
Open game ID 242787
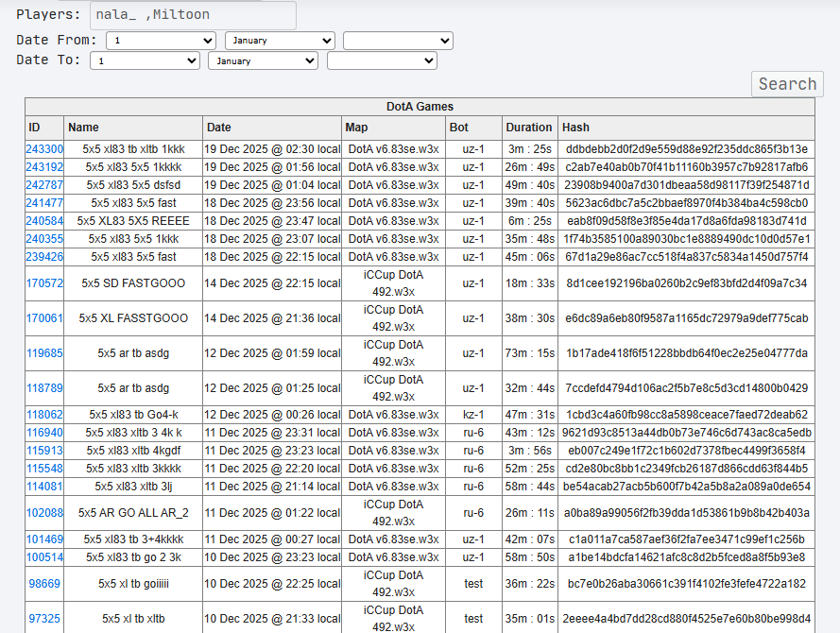pyautogui.click(x=44, y=185)
